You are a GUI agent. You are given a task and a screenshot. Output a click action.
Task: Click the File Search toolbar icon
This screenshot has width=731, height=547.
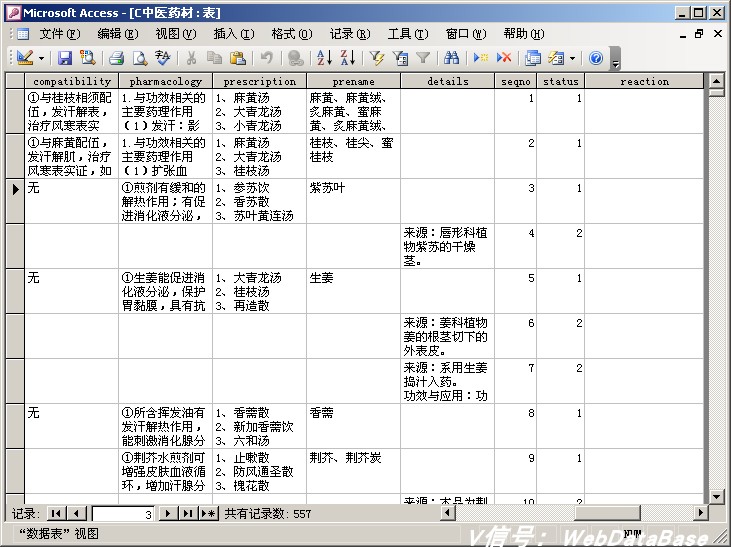click(88, 58)
